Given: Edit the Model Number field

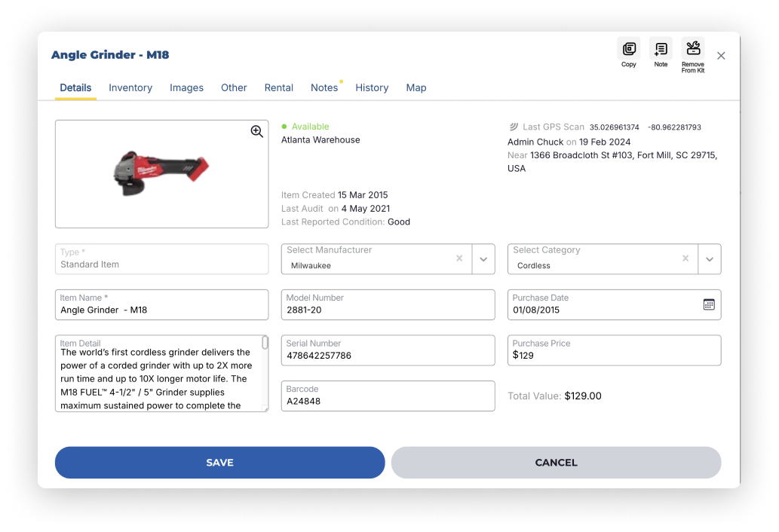Looking at the screenshot, I should (388, 304).
